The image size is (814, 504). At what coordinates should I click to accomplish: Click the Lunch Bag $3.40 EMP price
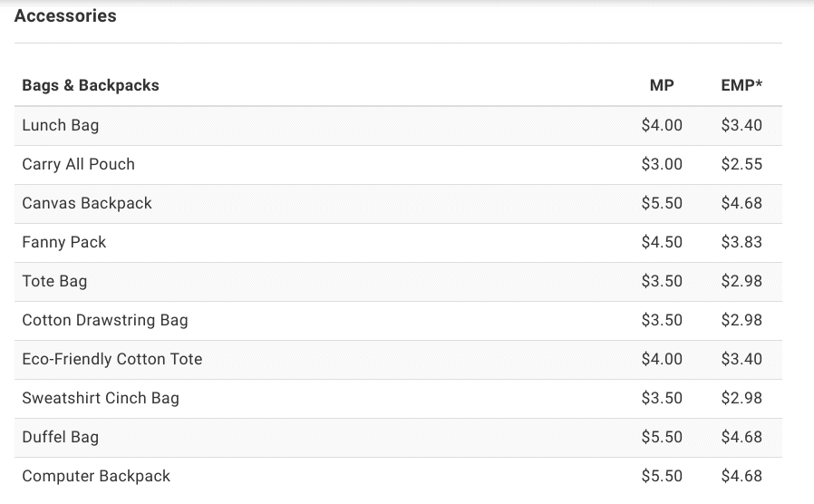pyautogui.click(x=741, y=125)
